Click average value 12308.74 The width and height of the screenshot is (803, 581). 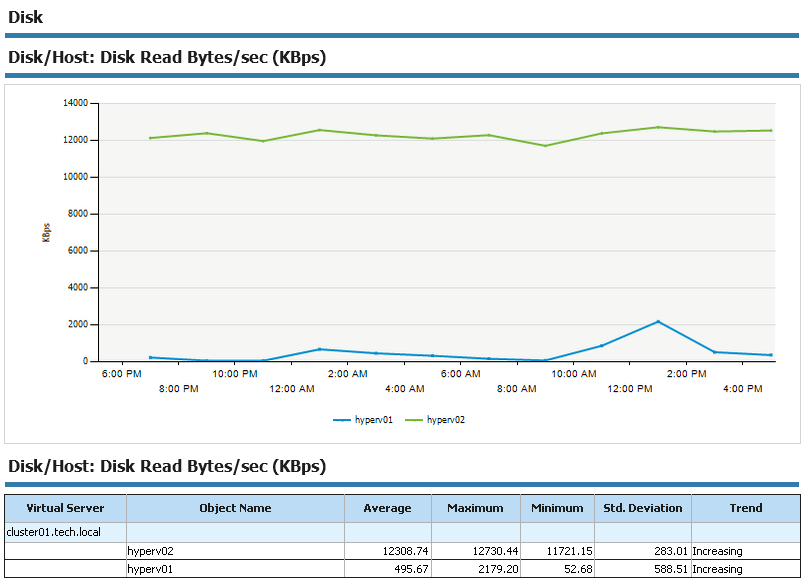(x=405, y=551)
